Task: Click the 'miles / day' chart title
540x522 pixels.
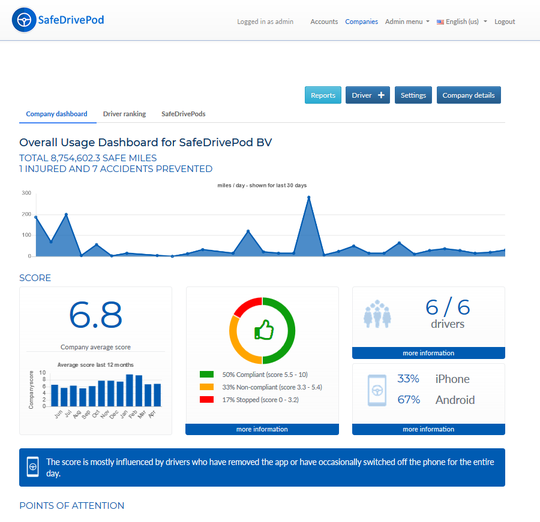Action: (x=262, y=185)
